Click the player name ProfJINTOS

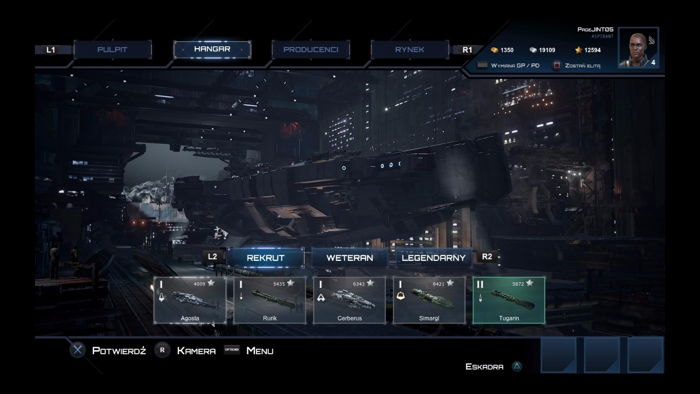pyautogui.click(x=595, y=29)
